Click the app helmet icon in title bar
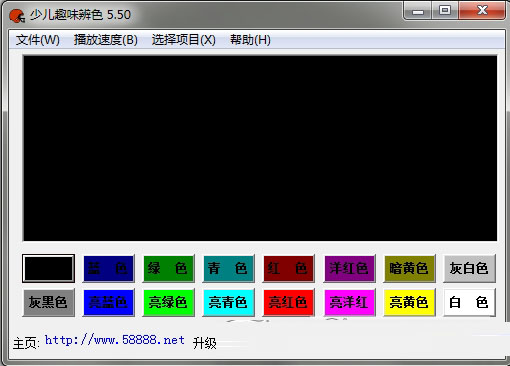Screen dimensions: 510x366 pos(17,15)
